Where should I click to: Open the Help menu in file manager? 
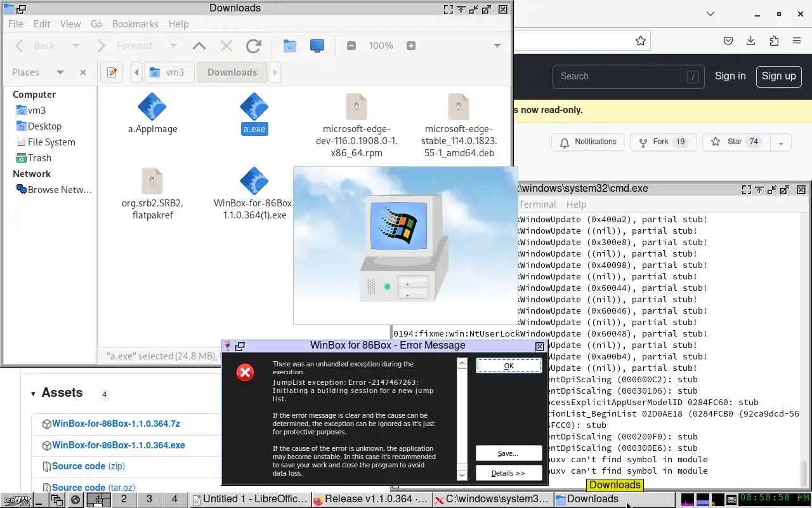tap(178, 23)
